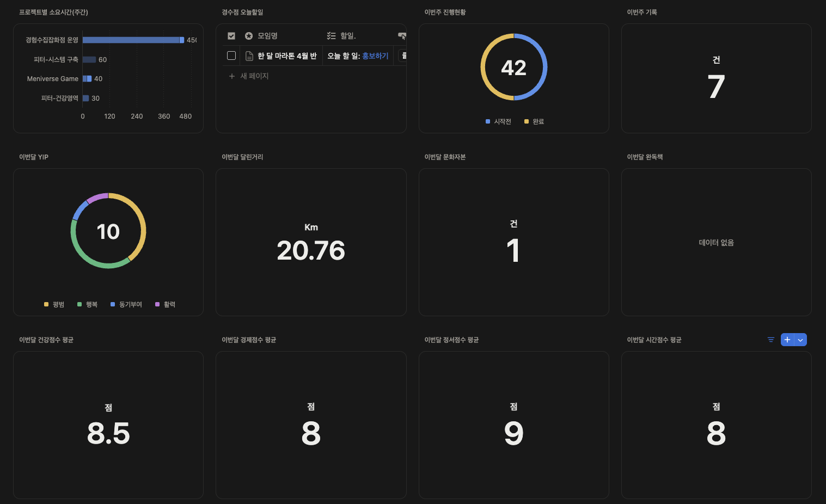Viewport: 826px width, 504px height.
Task: Toggle the 시작전 legend item
Action: point(498,122)
